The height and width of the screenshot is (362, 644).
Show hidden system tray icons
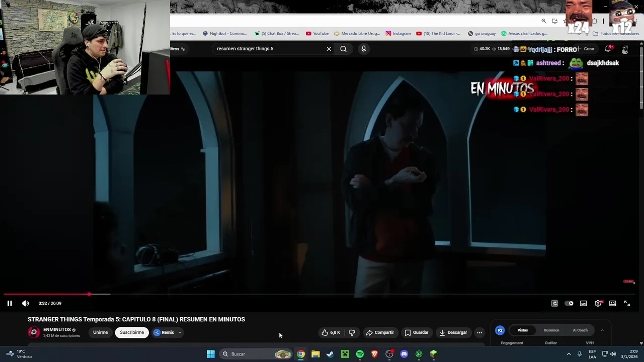569,354
